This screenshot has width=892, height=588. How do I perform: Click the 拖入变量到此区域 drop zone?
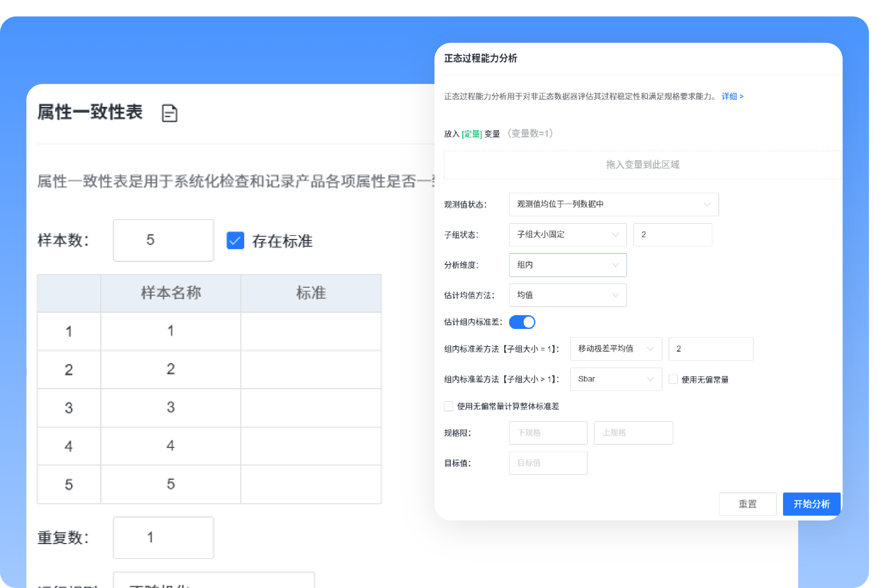pos(642,164)
